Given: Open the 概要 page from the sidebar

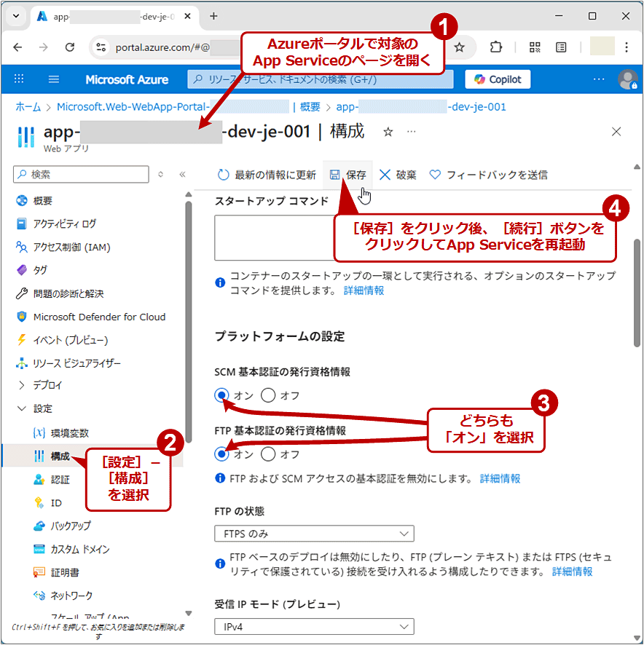Looking at the screenshot, I should (x=42, y=200).
